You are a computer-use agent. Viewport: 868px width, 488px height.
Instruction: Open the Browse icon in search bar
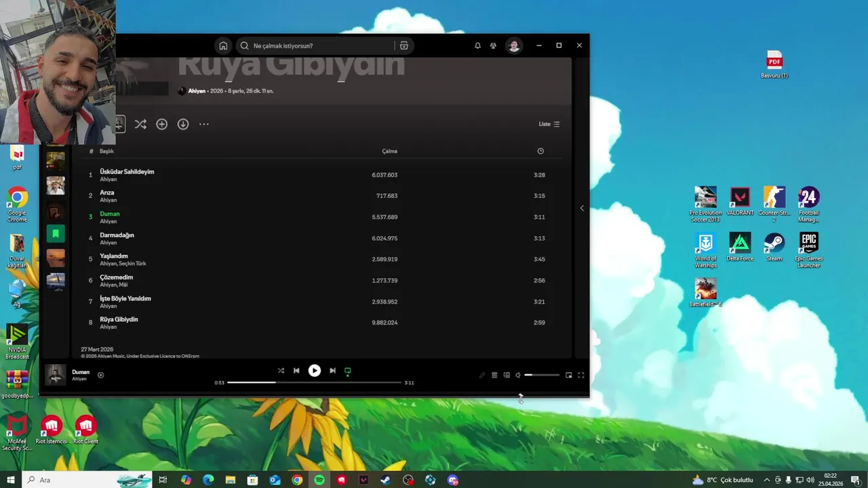coord(404,46)
